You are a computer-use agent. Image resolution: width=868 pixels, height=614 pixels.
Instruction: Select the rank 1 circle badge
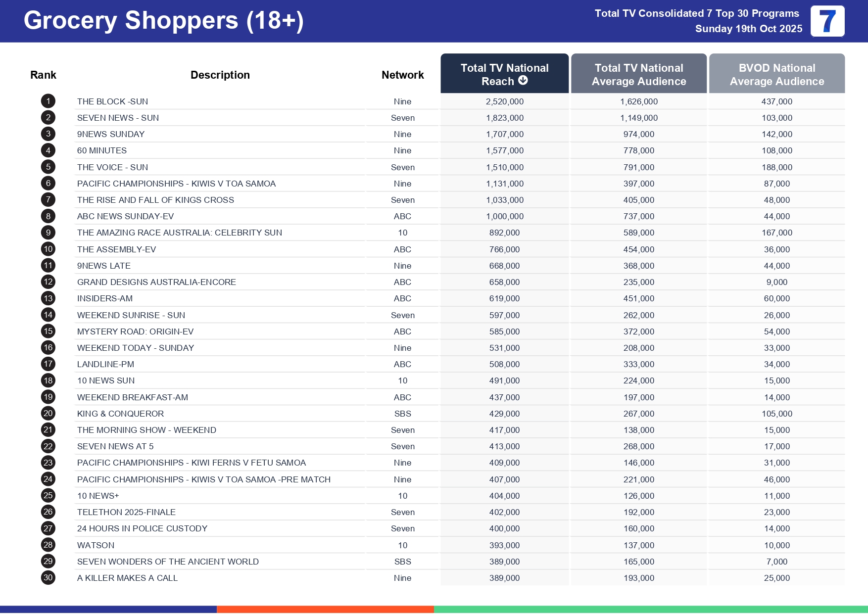48,101
